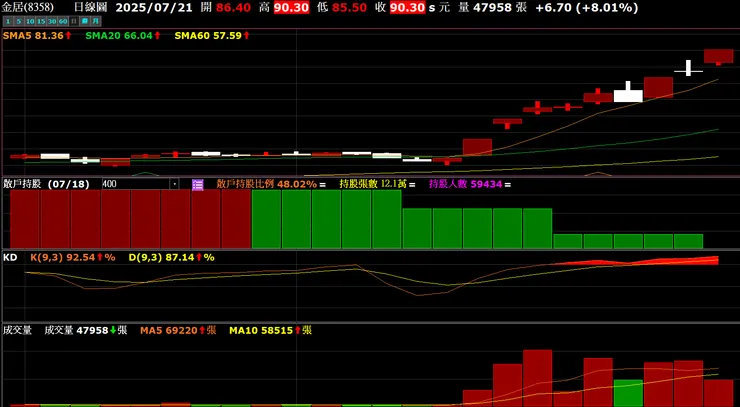Click the low price 85.50
Image resolution: width=740 pixels, height=407 pixels.
(350, 8)
